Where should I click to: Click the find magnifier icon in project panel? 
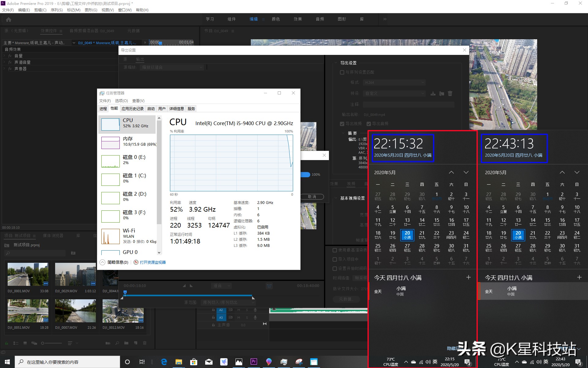117,343
